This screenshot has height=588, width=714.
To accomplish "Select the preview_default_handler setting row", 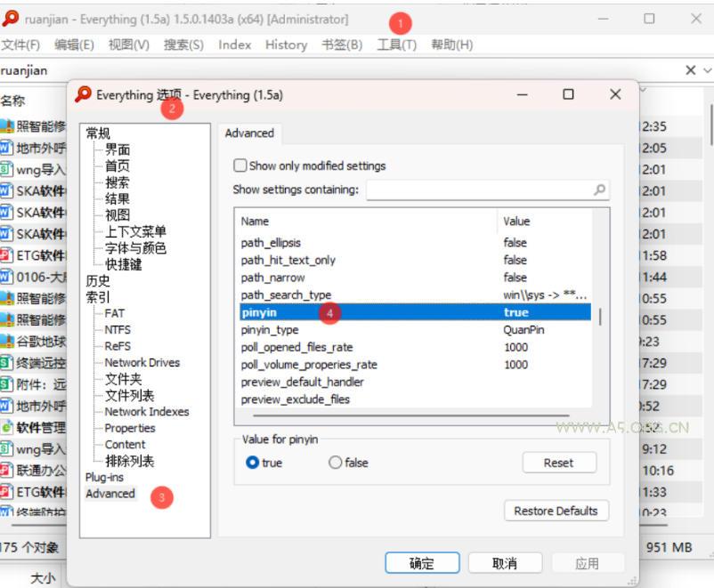I will (x=415, y=382).
